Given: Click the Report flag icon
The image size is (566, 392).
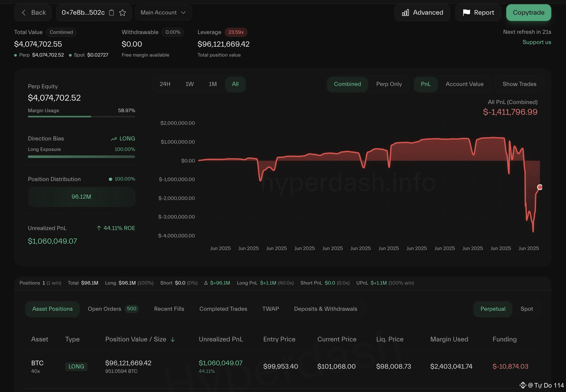Looking at the screenshot, I should tap(466, 12).
